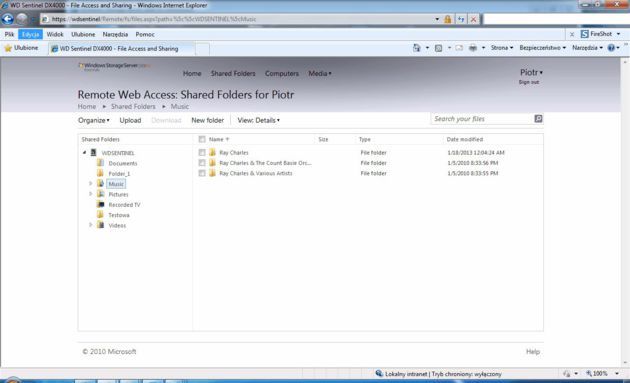Image resolution: width=630 pixels, height=383 pixels.
Task: Expand the Pictures tree node arrow
Action: click(x=90, y=194)
